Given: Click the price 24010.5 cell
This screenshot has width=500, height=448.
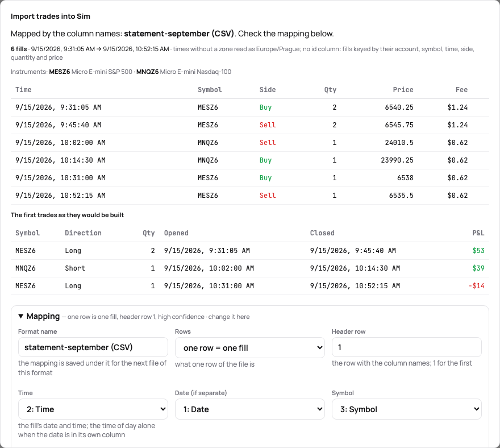Looking at the screenshot, I should point(399,143).
